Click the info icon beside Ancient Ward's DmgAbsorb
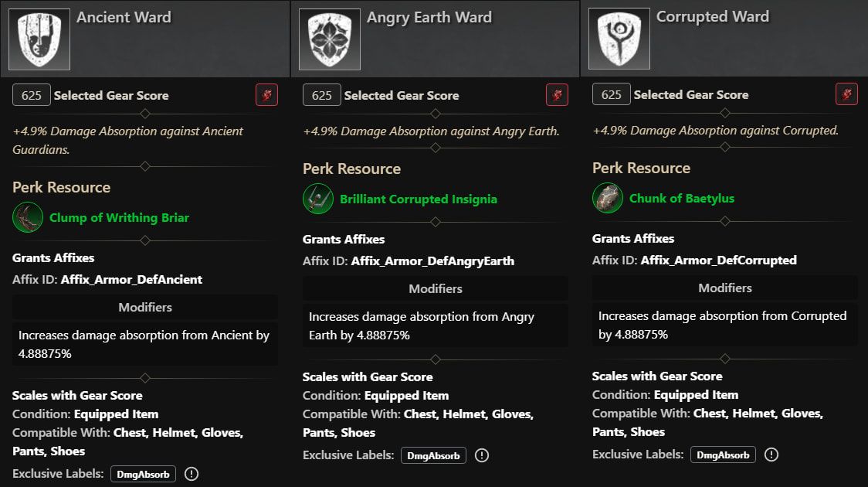 coord(192,475)
